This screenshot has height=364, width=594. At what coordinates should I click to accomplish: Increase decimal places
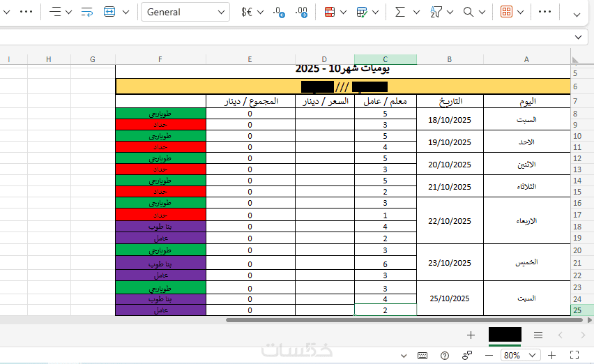302,12
